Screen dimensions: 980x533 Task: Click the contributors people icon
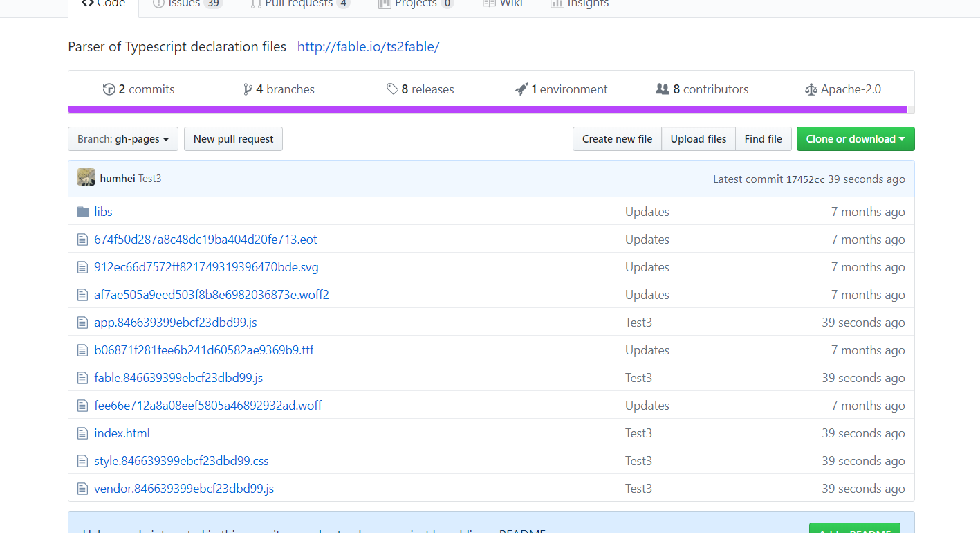click(x=663, y=89)
